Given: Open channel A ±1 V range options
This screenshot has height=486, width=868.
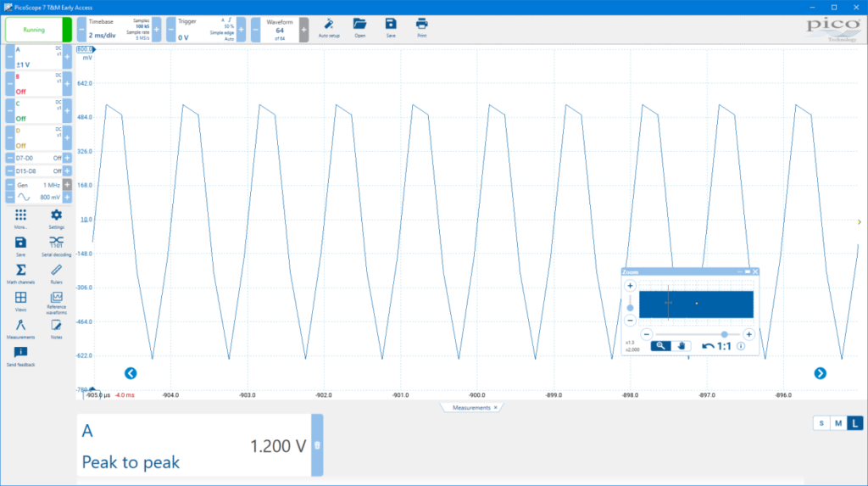Looking at the screenshot, I should (x=38, y=57).
